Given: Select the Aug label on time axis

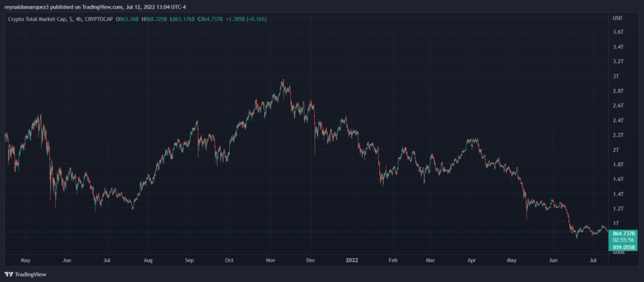Looking at the screenshot, I should [x=147, y=260].
